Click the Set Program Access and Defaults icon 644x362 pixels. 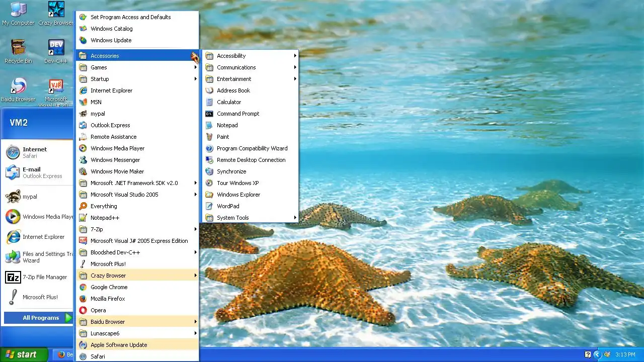coord(83,17)
